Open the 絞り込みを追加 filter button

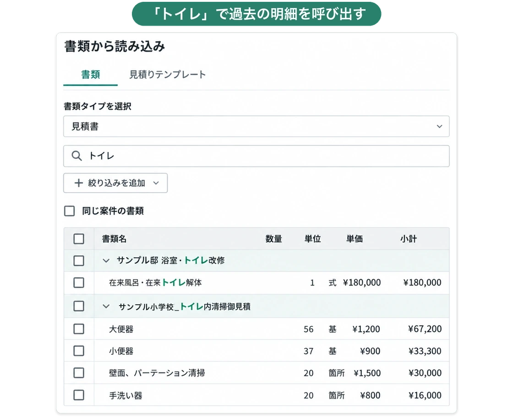coord(115,183)
